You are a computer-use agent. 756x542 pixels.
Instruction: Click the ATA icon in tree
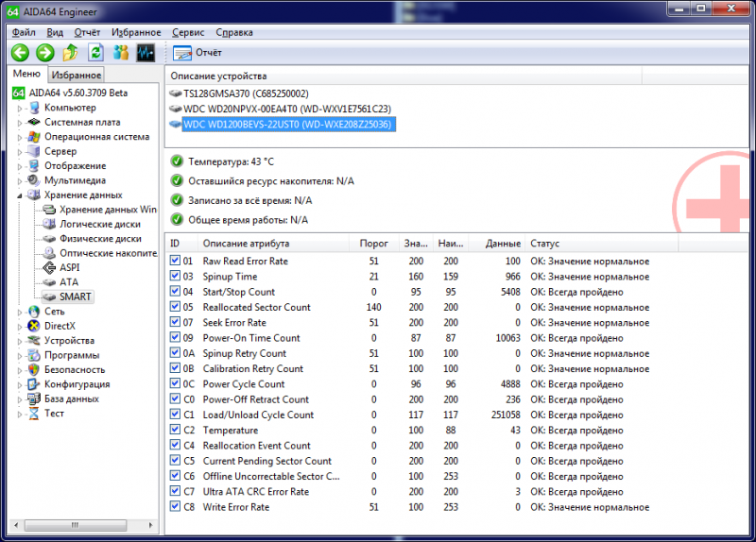(49, 281)
